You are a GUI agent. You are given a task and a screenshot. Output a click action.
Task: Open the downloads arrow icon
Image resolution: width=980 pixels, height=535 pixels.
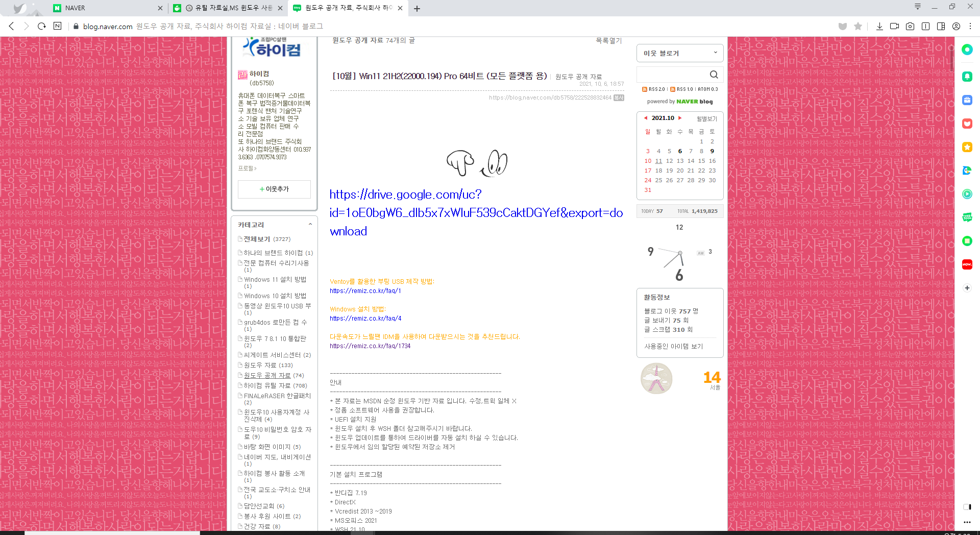coord(879,26)
